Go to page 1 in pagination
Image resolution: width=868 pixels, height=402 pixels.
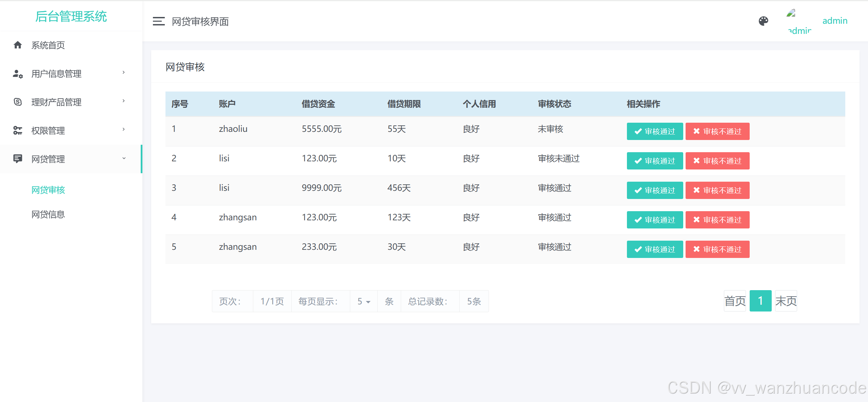[x=760, y=301]
